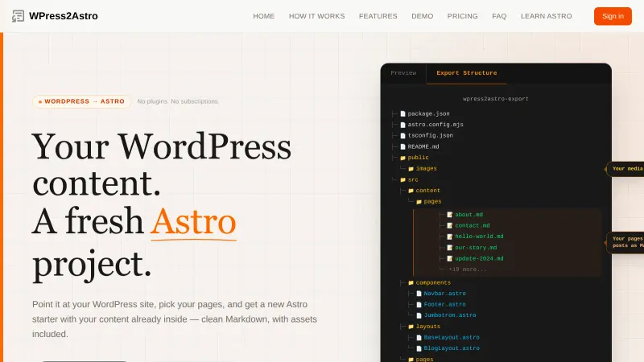Switch to the Preview tab

coord(403,73)
